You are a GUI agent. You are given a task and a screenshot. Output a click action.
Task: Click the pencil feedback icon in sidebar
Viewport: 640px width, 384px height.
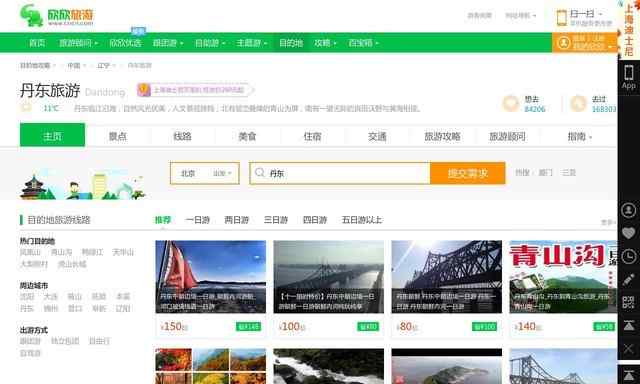coord(629,280)
